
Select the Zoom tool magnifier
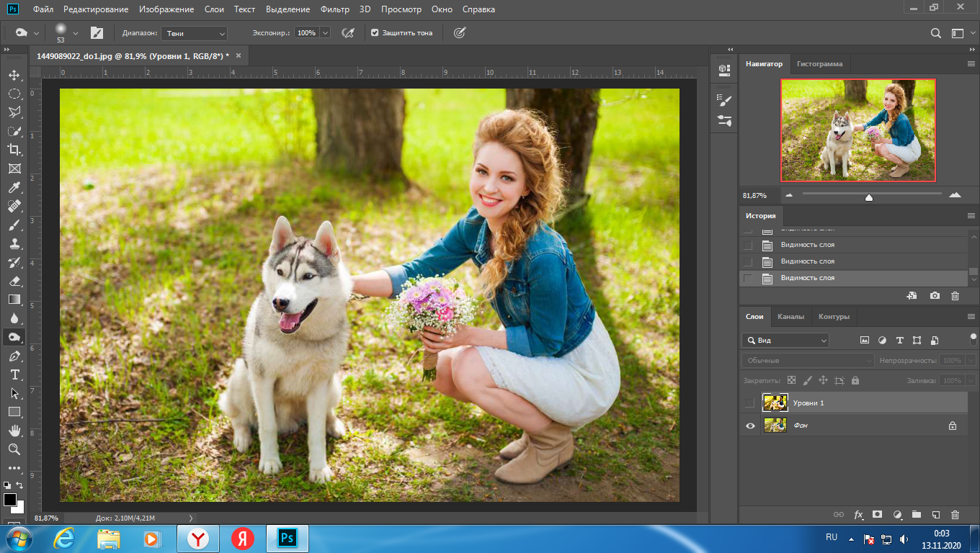pyautogui.click(x=14, y=449)
